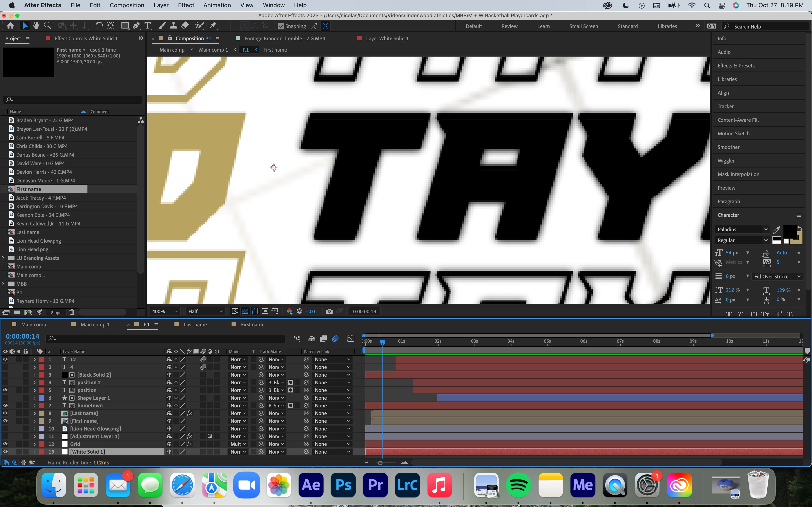The height and width of the screenshot is (507, 812).
Task: Hide the Grid layer eye icon
Action: [5, 444]
